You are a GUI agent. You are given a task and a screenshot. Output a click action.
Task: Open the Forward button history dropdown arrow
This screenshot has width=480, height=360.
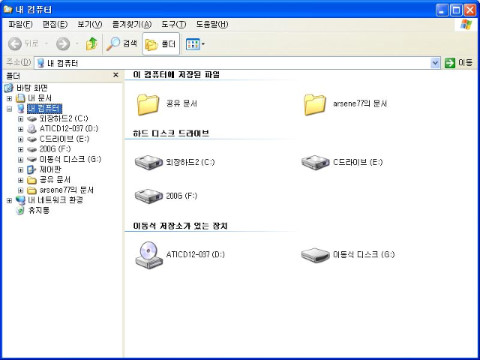point(77,44)
